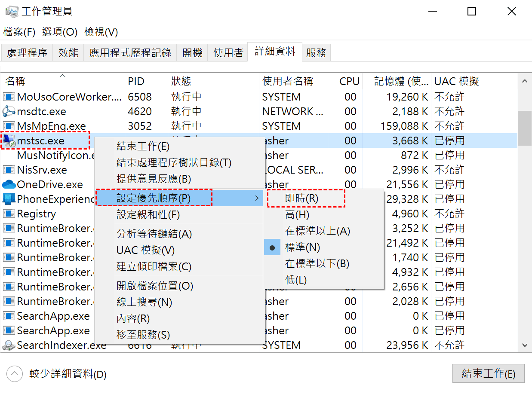
Task: Click the PhoneExperience process icon
Action: [9, 199]
